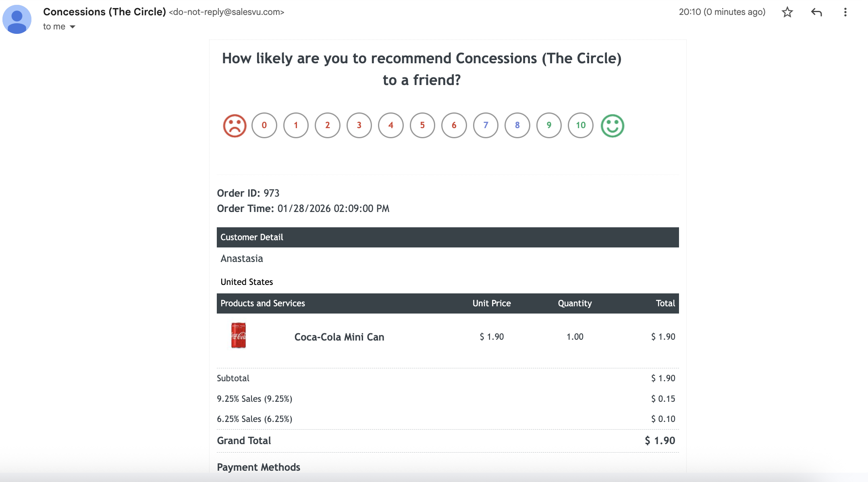This screenshot has height=482, width=868.
Task: Pick rating 6 circle
Action: [454, 125]
